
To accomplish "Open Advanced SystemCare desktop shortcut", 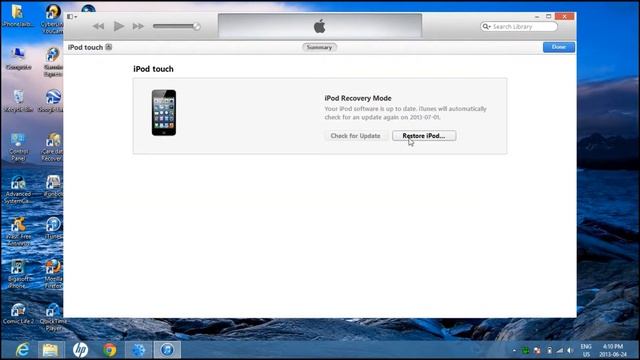I will pos(18,189).
